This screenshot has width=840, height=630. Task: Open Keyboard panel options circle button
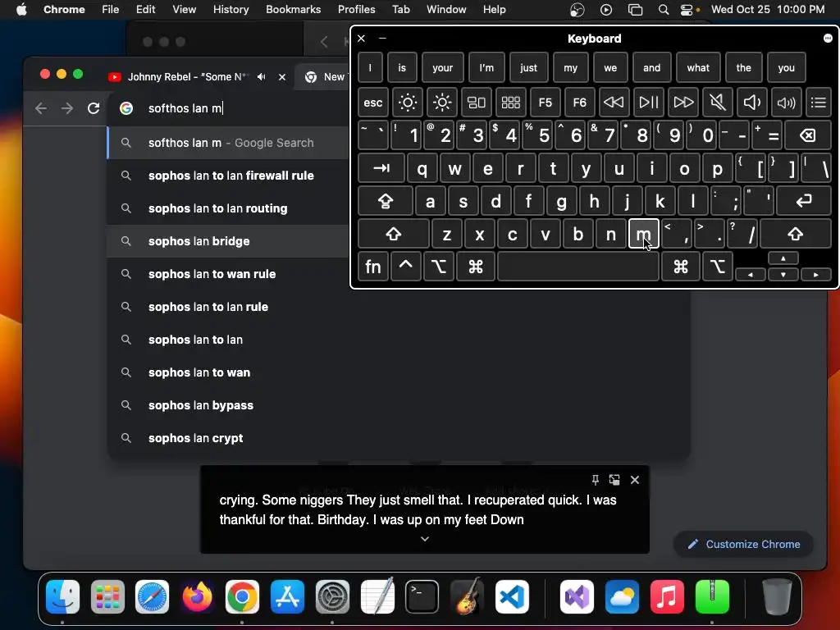[828, 38]
